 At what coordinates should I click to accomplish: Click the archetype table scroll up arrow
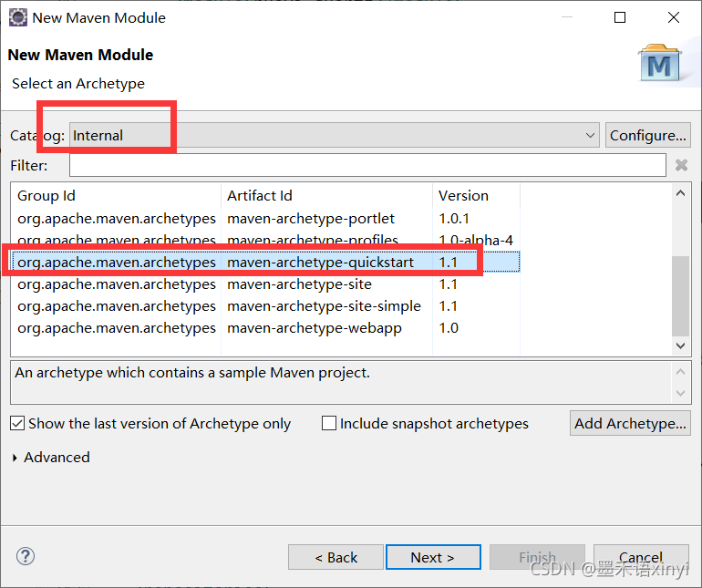(680, 193)
